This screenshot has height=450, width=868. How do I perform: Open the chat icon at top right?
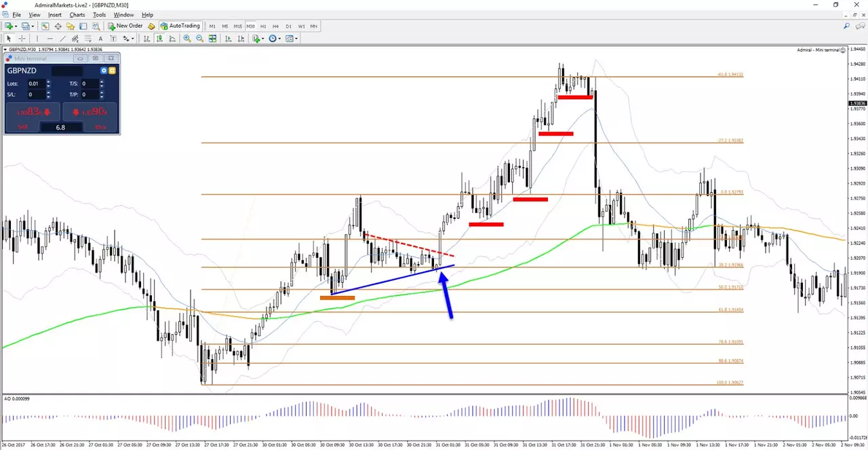[x=860, y=26]
